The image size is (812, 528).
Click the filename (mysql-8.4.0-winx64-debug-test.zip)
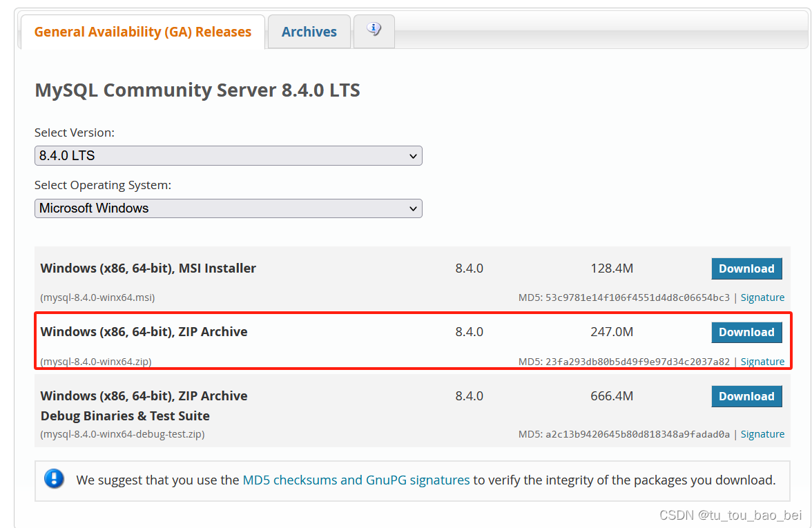pos(122,434)
